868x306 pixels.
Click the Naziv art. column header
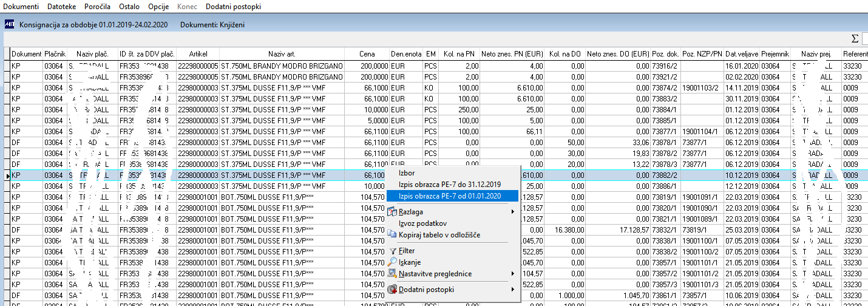coord(282,54)
